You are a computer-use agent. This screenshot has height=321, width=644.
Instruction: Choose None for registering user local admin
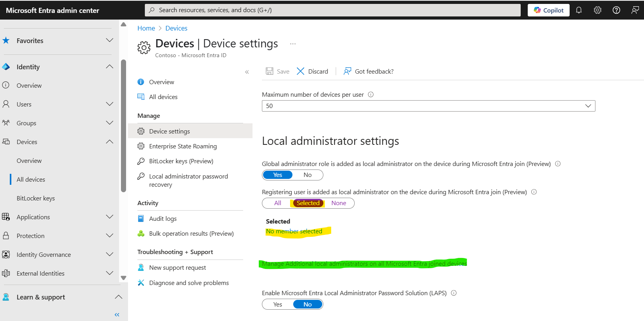(339, 203)
